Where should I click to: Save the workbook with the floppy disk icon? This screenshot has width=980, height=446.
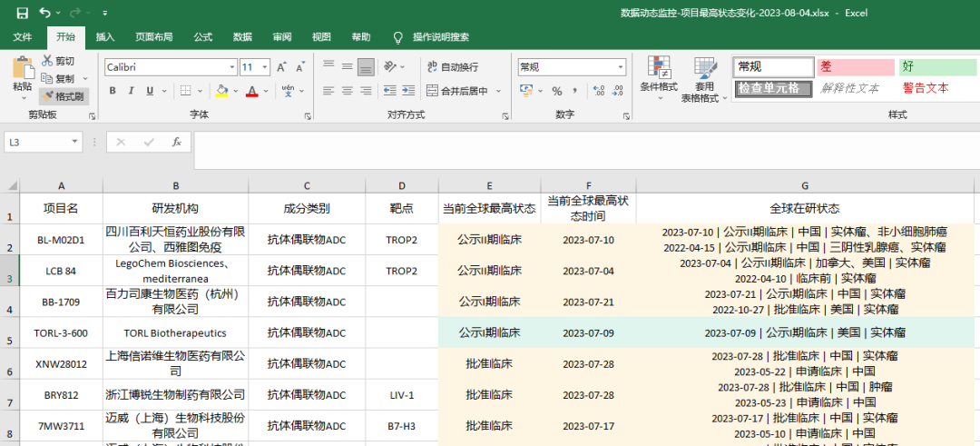[x=22, y=13]
